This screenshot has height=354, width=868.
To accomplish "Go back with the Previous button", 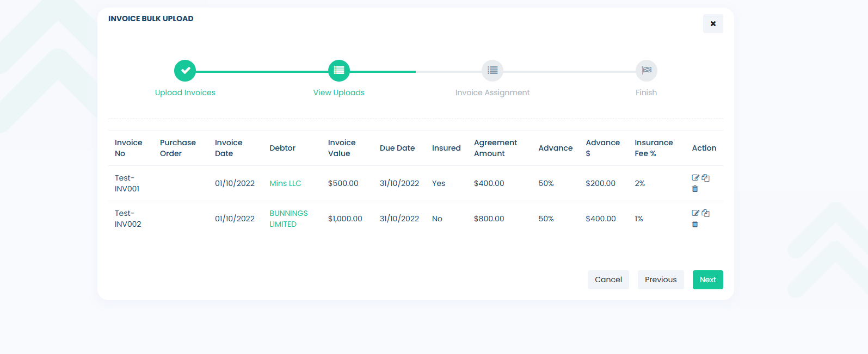I will click(661, 280).
